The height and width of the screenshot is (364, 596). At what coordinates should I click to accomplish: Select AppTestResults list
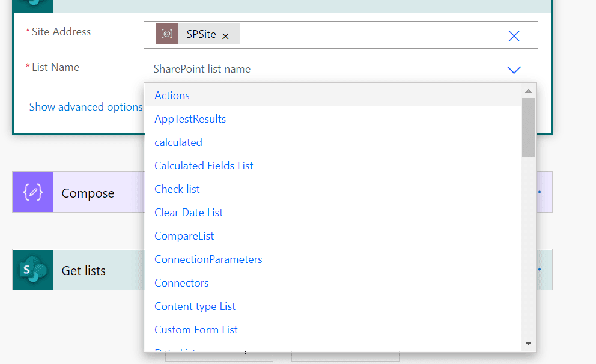point(333,119)
